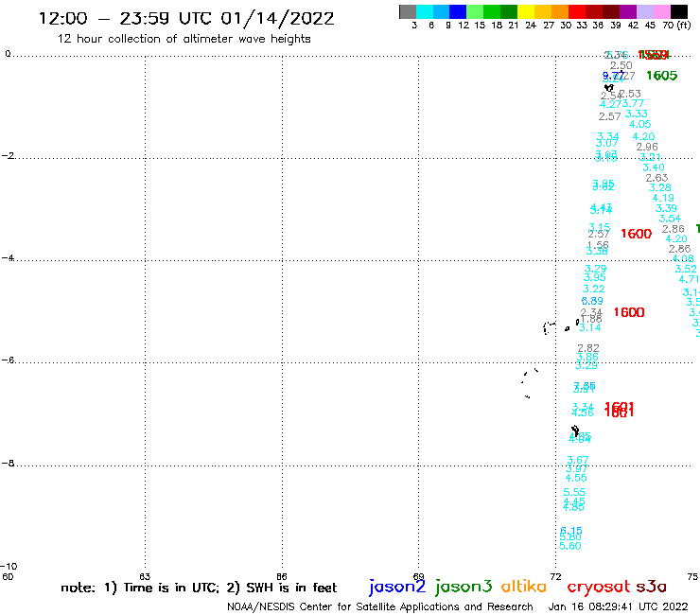Click the dashed island outline near longitude 72
Screen dimensions: 700x615
click(549, 327)
